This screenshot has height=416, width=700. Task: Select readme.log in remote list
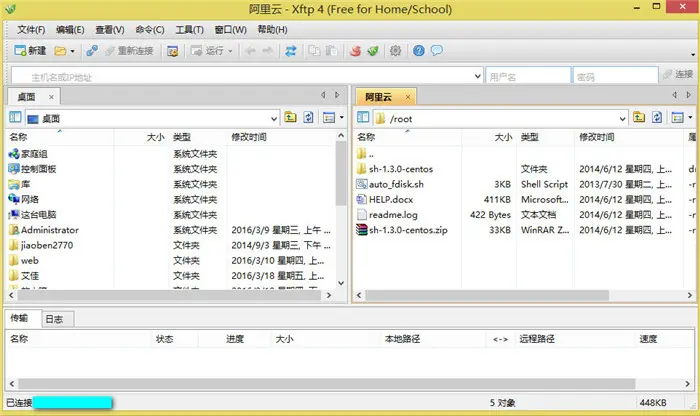[x=387, y=215]
